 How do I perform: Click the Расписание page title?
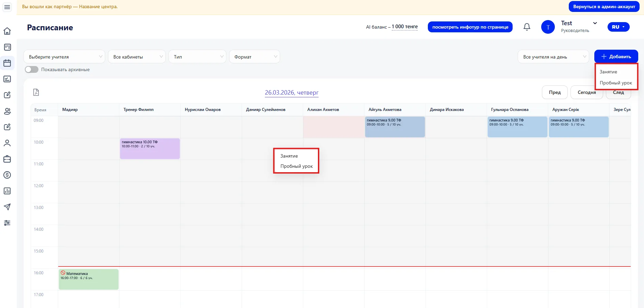[50, 28]
